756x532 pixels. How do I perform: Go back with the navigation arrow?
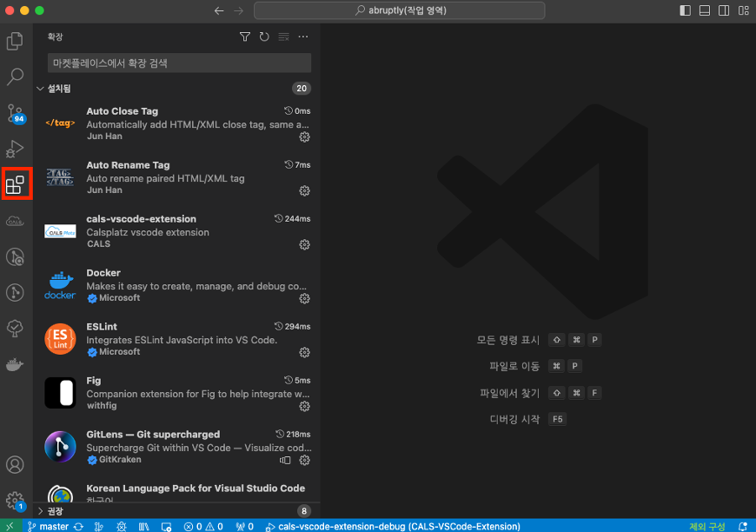point(219,10)
